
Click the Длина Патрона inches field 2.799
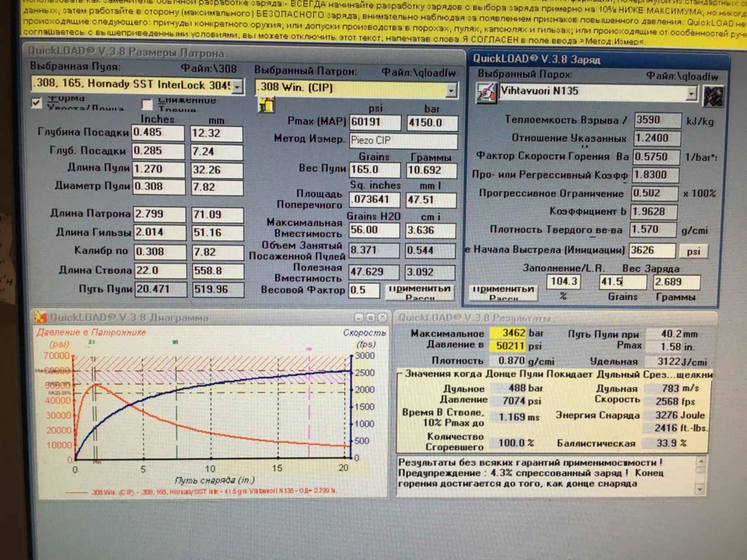click(x=159, y=214)
